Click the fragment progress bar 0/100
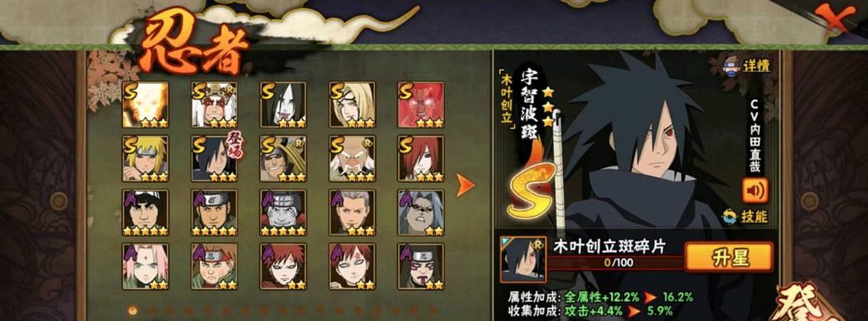This screenshot has height=321, width=868. click(616, 263)
